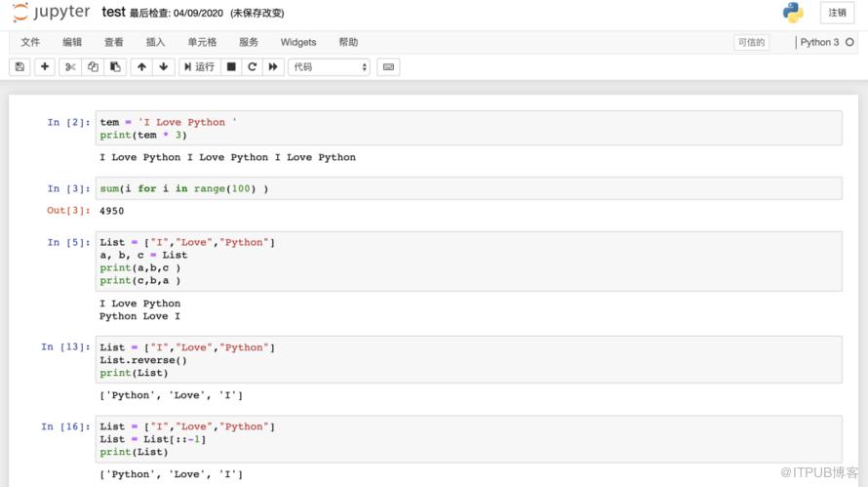Image resolution: width=868 pixels, height=487 pixels.
Task: Click the Jupyter logo
Action: 51,12
